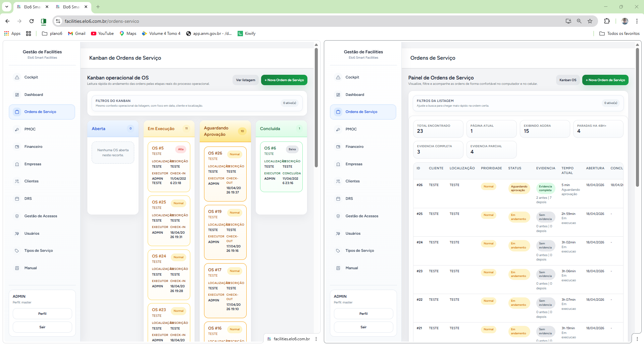Open Chrome Apps grid shortcut
The height and width of the screenshot is (346, 644).
[12, 34]
